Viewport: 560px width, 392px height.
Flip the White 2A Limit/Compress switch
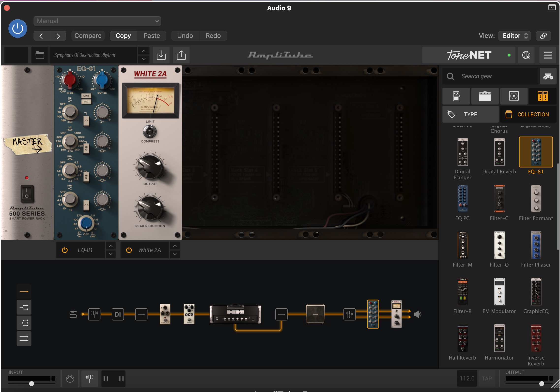coord(150,132)
